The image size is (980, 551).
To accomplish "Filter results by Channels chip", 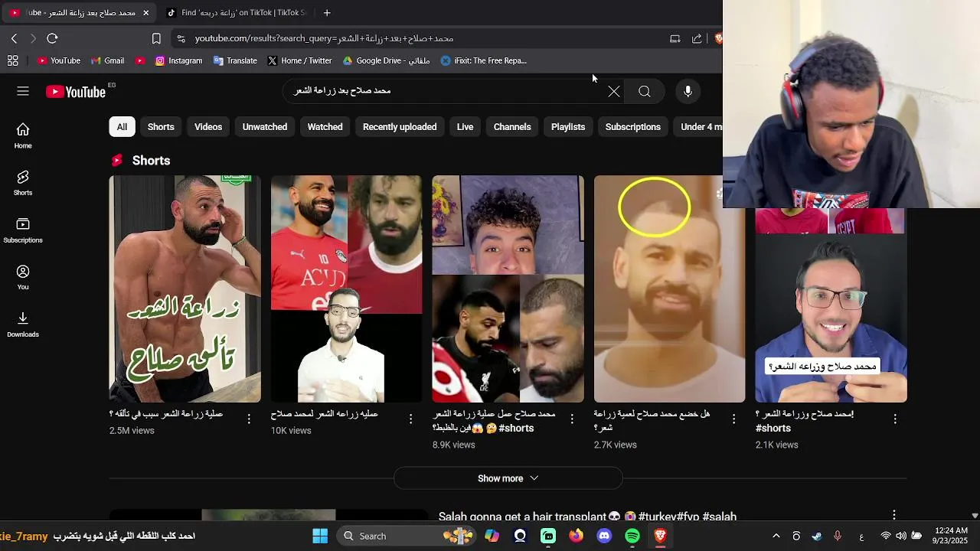I will click(x=512, y=127).
